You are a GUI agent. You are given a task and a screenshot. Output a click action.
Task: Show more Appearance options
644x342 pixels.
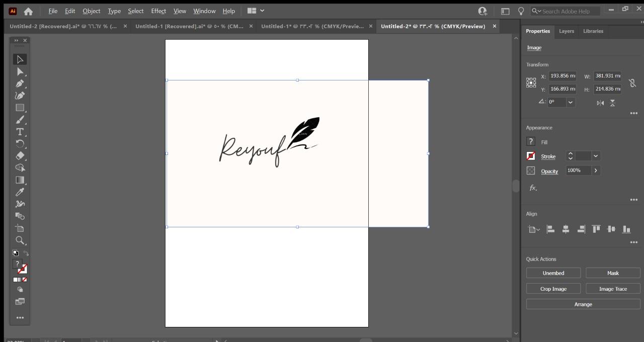click(634, 200)
